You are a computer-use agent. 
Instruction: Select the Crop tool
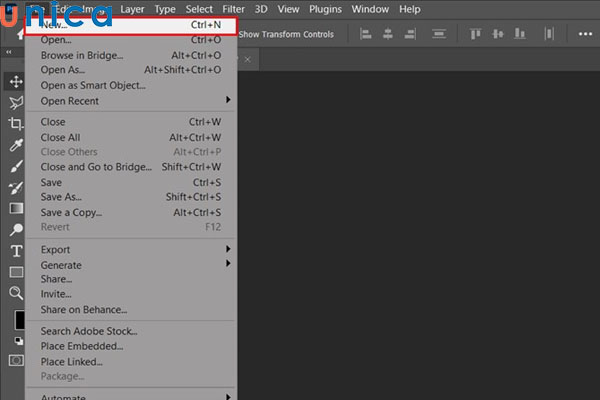(16, 124)
